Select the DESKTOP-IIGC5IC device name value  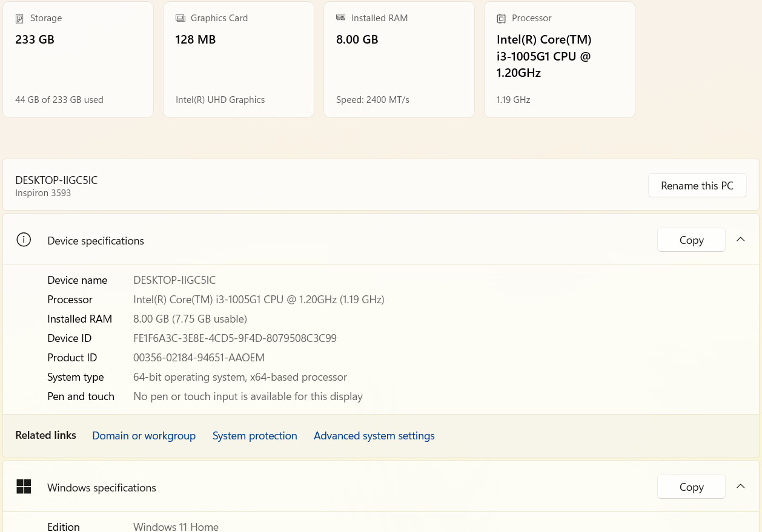coord(174,280)
